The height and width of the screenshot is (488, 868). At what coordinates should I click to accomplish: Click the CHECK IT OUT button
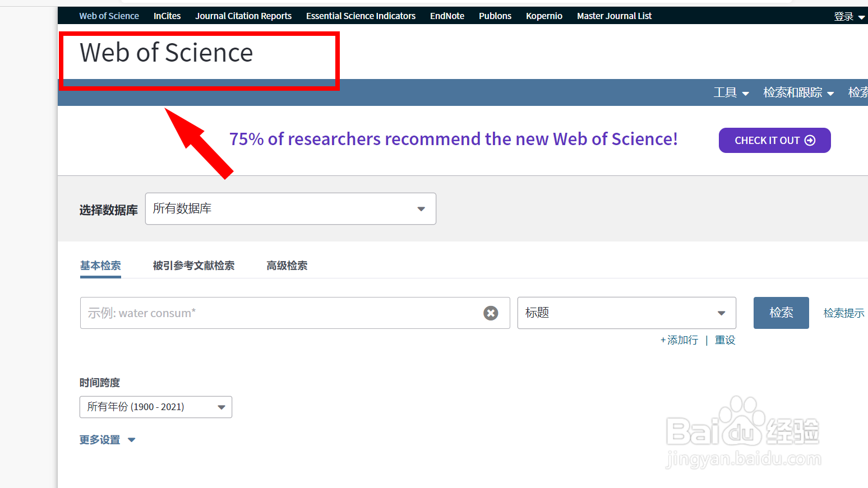(x=774, y=140)
